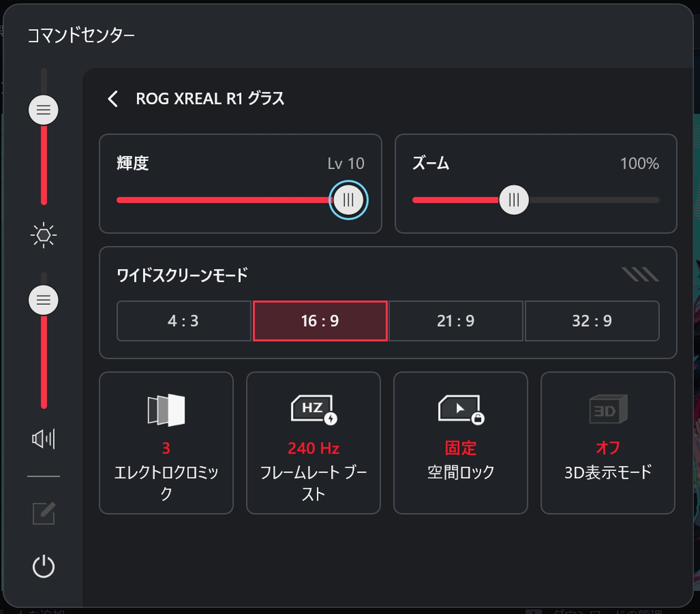Click the コマンドセンター heading

tap(81, 35)
